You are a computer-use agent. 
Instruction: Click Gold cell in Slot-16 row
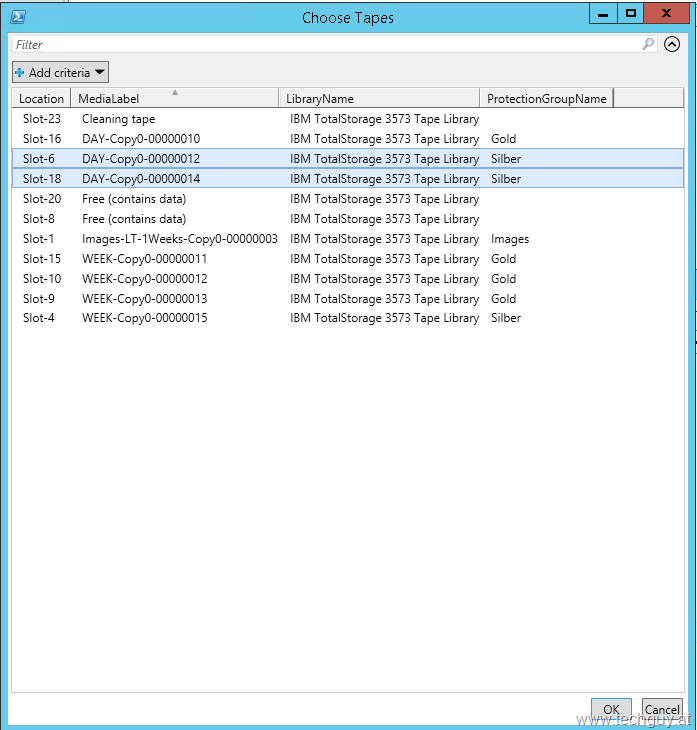503,139
